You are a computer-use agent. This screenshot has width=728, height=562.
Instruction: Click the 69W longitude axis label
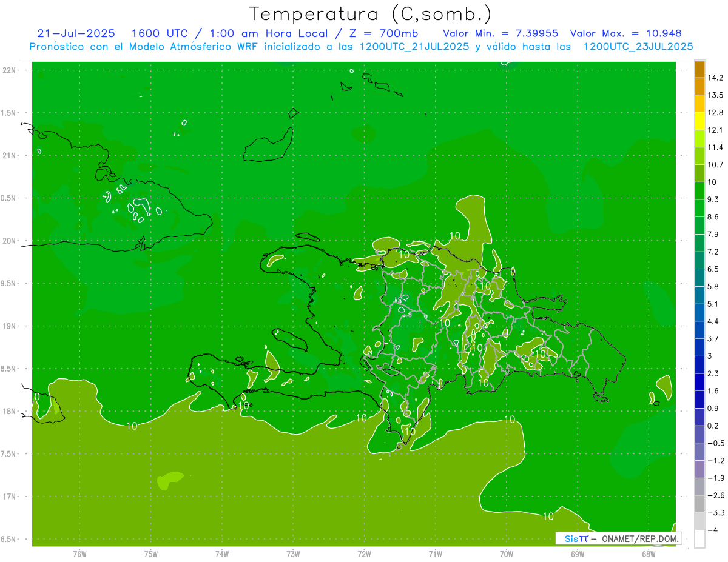[577, 554]
